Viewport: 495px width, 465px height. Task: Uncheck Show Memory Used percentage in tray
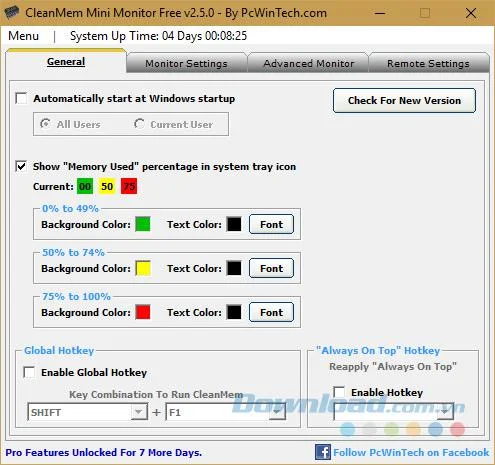(x=21, y=166)
